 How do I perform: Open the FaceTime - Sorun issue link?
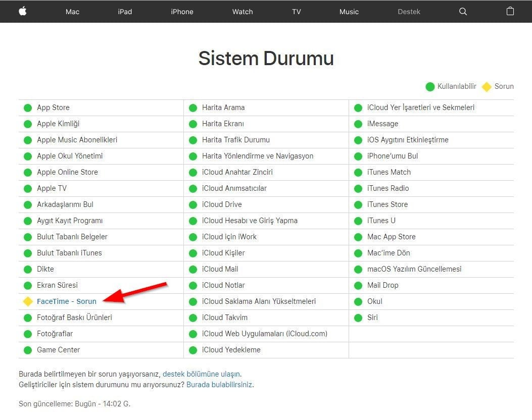click(66, 301)
